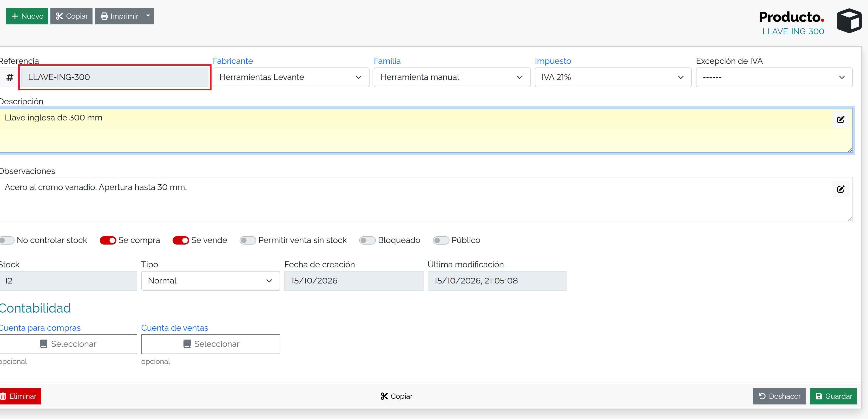Click the Copiar button in top toolbar
The height and width of the screenshot is (419, 868).
(x=71, y=16)
